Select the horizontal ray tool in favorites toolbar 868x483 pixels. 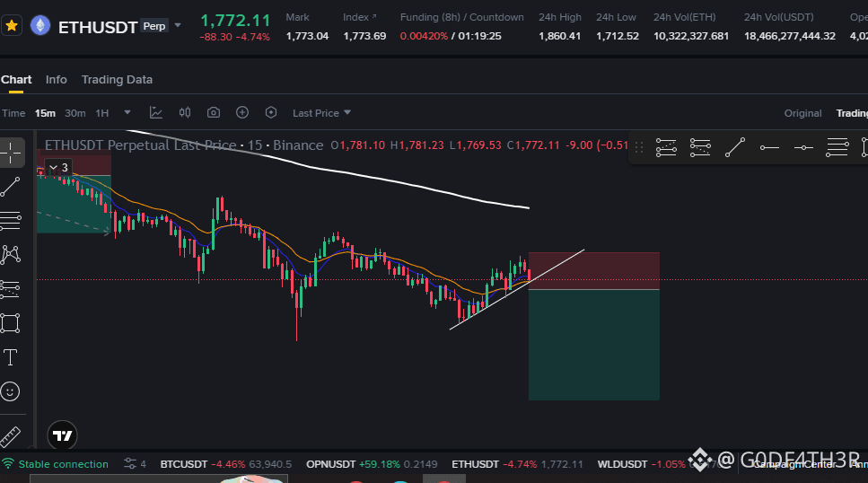[x=769, y=147]
